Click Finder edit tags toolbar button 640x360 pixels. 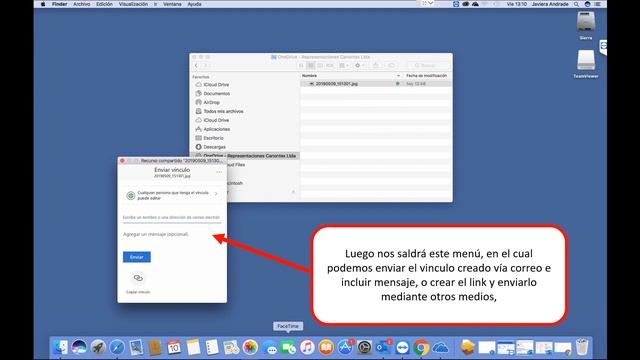tap(391, 66)
